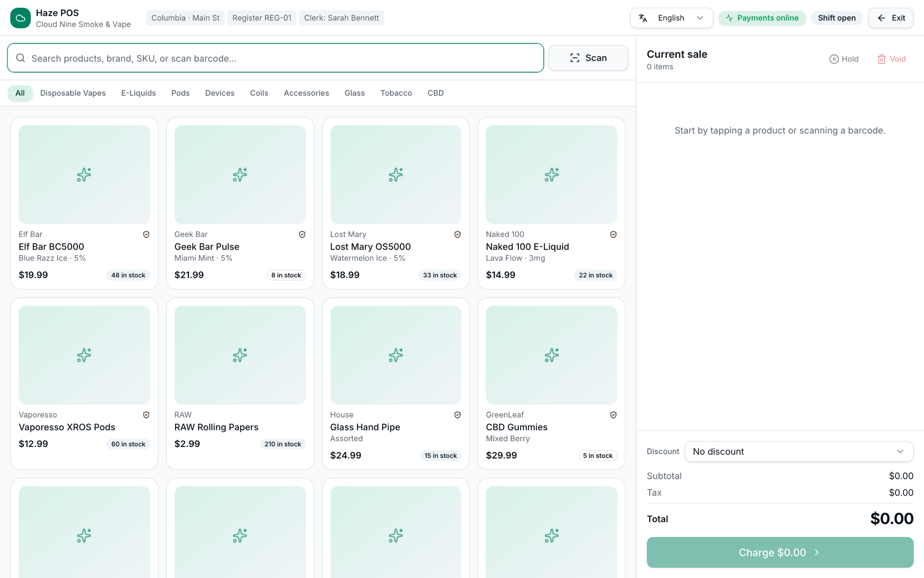
Task: Void the current sale
Action: 892,59
